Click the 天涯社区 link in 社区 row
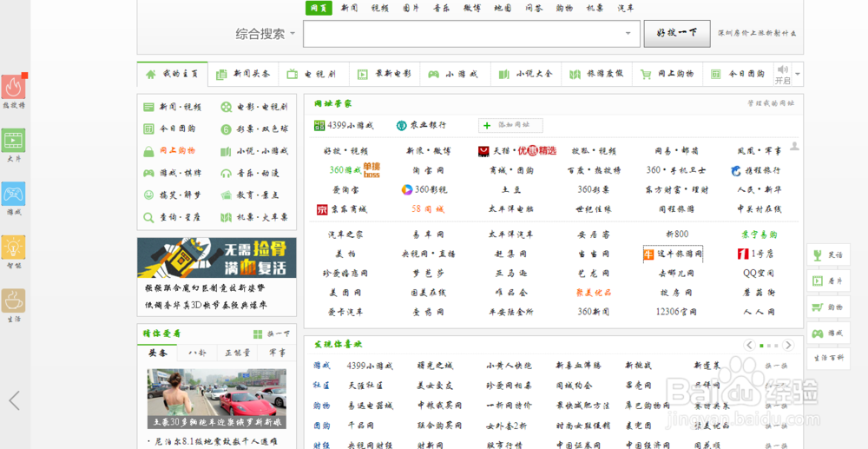Viewport: 868px width, 449px height. click(x=365, y=386)
